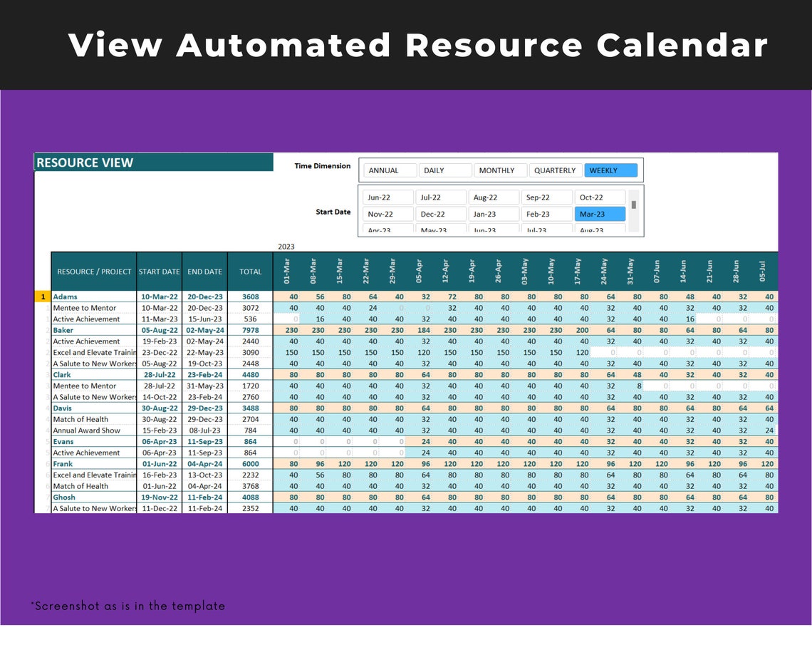Click Davis' total value 3488
The width and height of the screenshot is (812, 650).
coord(250,408)
